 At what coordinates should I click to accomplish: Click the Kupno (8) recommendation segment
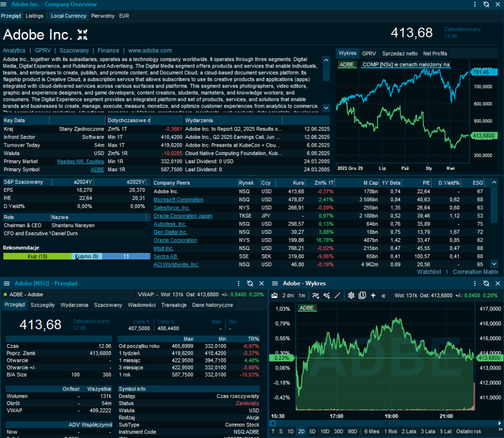(87, 256)
